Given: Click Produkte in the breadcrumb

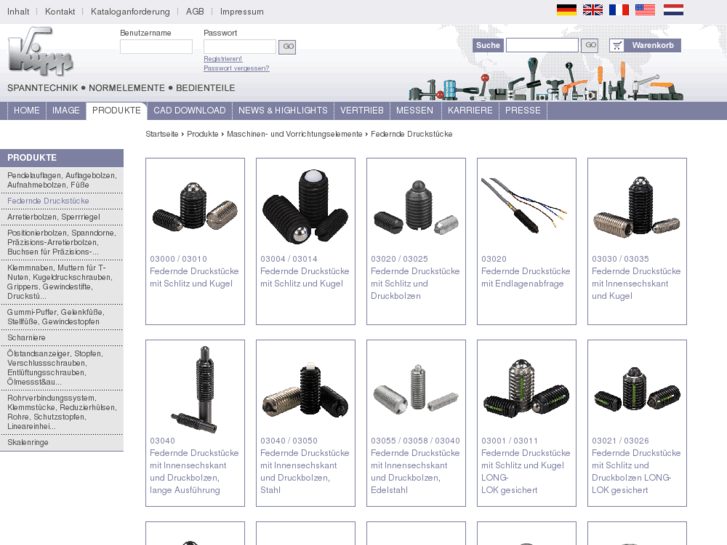Looking at the screenshot, I should point(203,134).
